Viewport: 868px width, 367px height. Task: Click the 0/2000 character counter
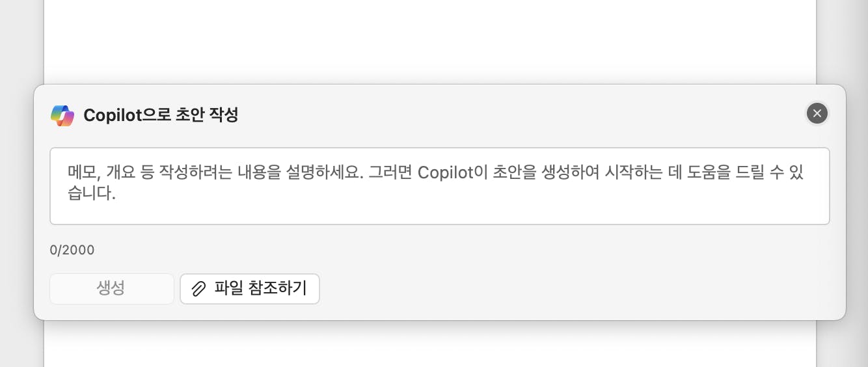[72, 250]
